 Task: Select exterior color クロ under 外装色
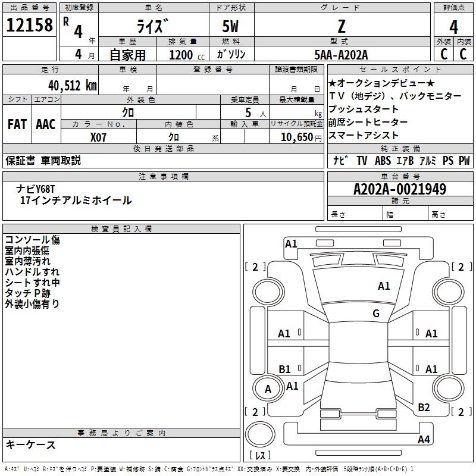[x=128, y=112]
